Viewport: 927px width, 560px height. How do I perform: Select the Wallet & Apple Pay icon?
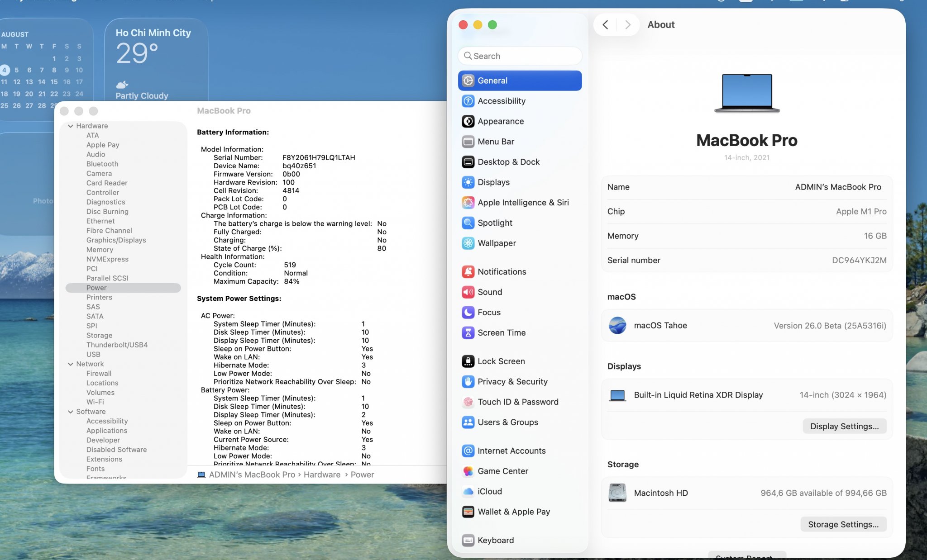[x=468, y=512]
